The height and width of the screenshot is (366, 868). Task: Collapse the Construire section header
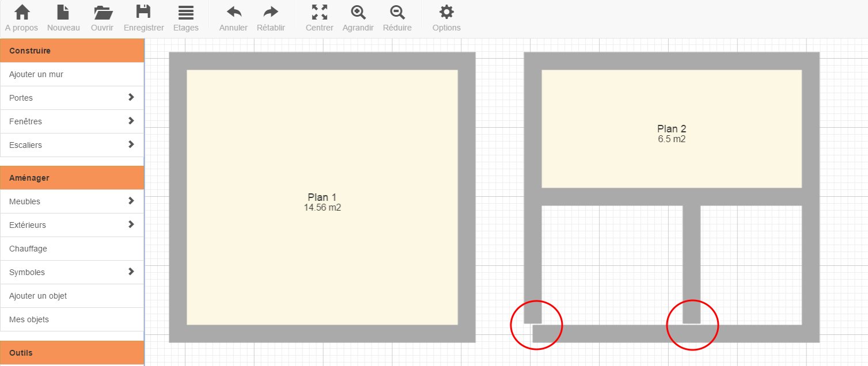tap(71, 51)
